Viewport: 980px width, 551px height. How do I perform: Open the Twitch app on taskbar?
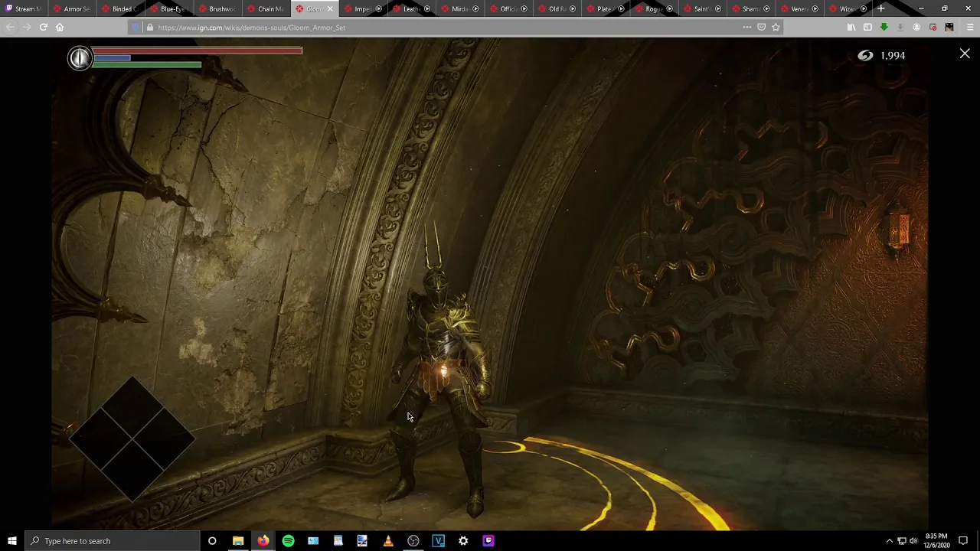tap(488, 541)
